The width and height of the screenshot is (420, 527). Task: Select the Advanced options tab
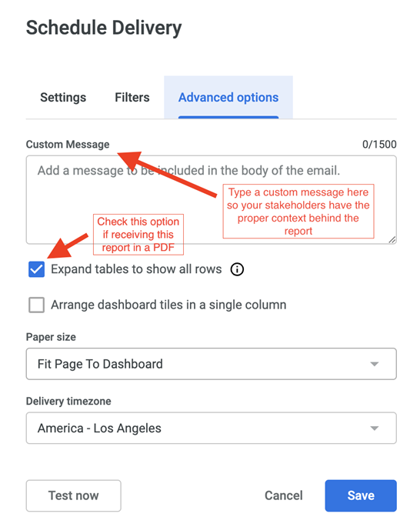[x=228, y=98]
